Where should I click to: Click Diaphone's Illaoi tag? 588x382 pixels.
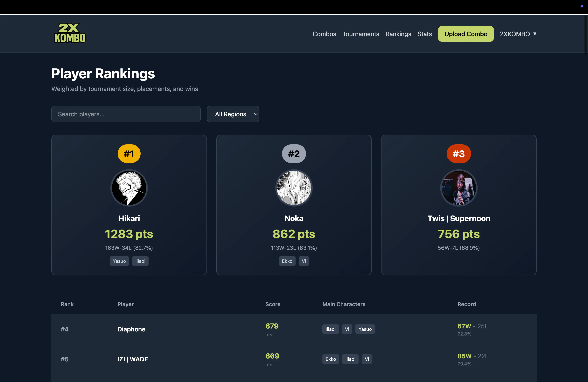(330, 329)
